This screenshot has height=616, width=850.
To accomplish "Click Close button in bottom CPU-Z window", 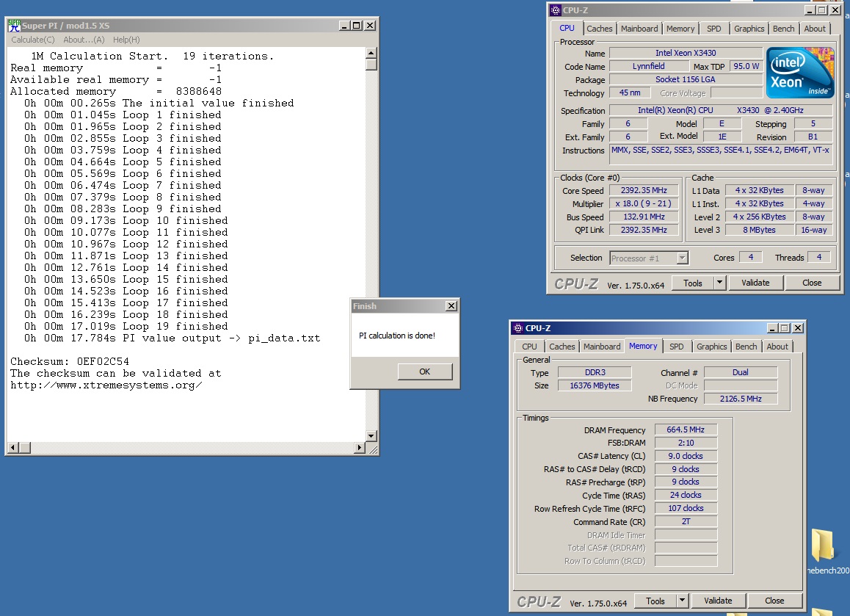I will click(774, 601).
